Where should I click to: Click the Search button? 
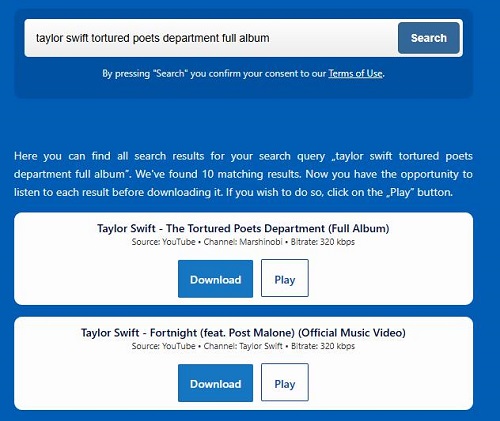[x=429, y=38]
